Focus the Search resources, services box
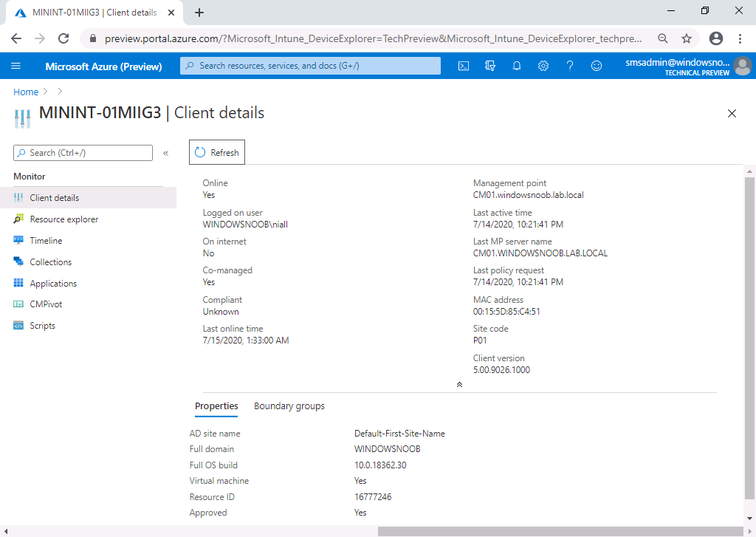Viewport: 756px width, 537px height. (310, 66)
